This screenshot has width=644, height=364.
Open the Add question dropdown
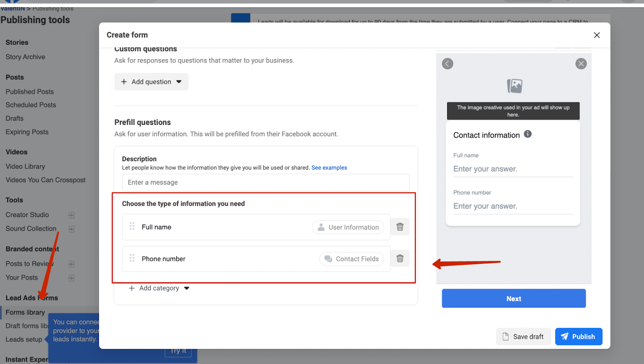pyautogui.click(x=151, y=82)
